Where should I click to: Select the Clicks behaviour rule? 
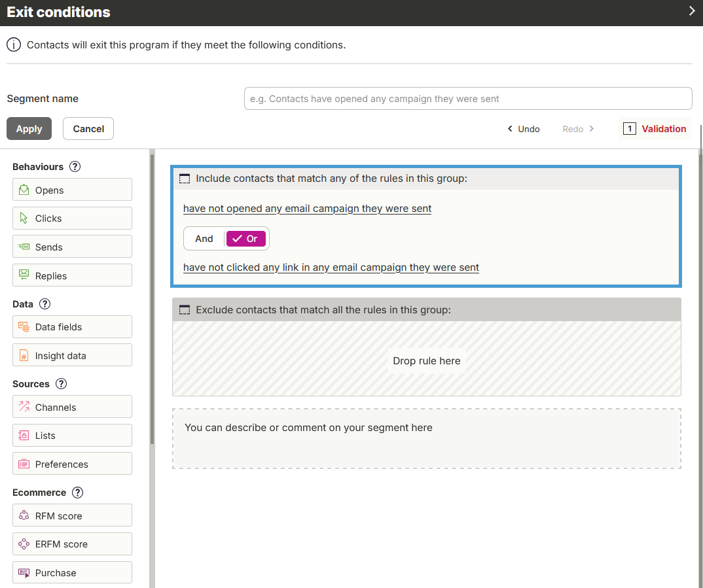(72, 218)
